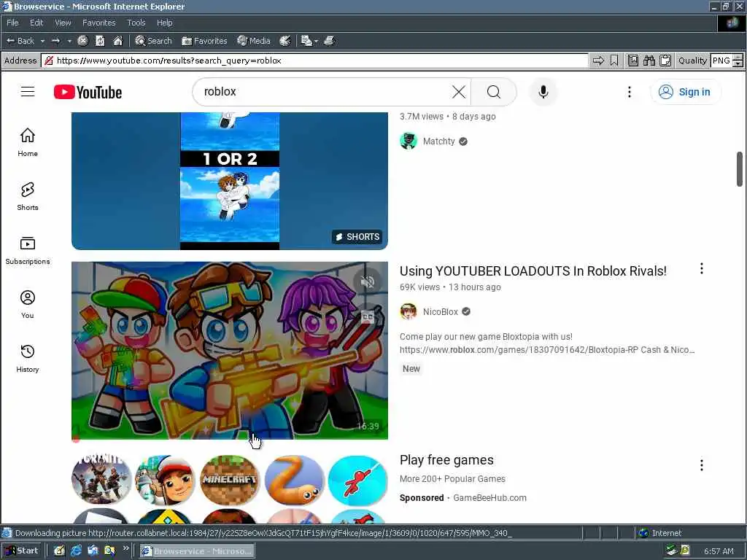Go back using the Back toolbar button
747x560 pixels.
pyautogui.click(x=20, y=41)
